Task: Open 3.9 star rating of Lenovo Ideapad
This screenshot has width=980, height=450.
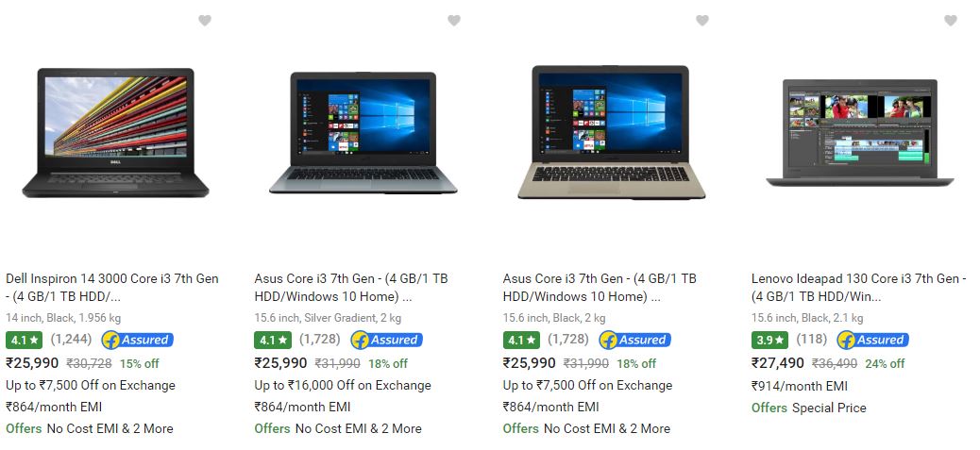Action: point(770,341)
